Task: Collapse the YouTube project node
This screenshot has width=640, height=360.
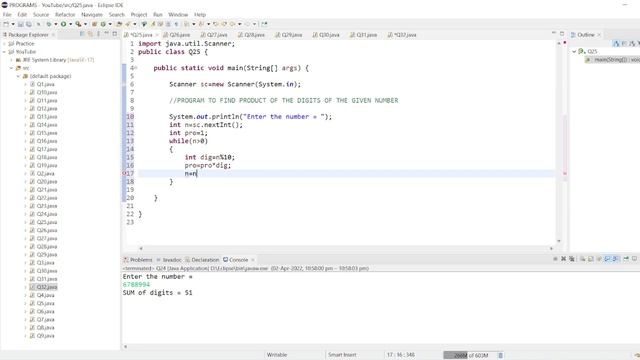Action: pyautogui.click(x=4, y=52)
